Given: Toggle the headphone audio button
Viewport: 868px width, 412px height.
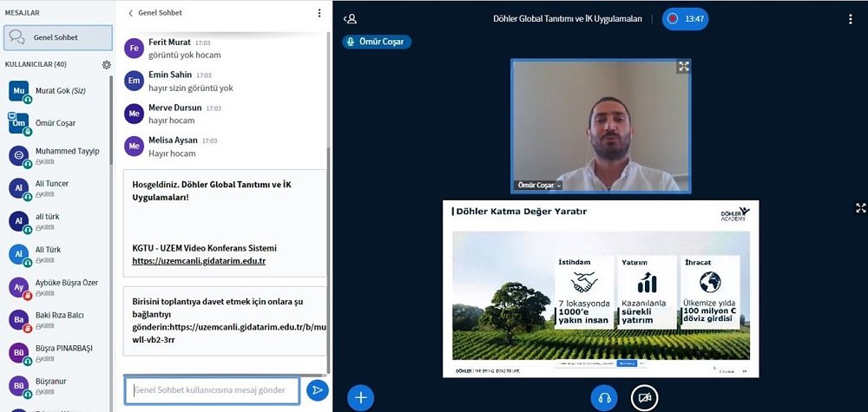Looking at the screenshot, I should point(603,397).
